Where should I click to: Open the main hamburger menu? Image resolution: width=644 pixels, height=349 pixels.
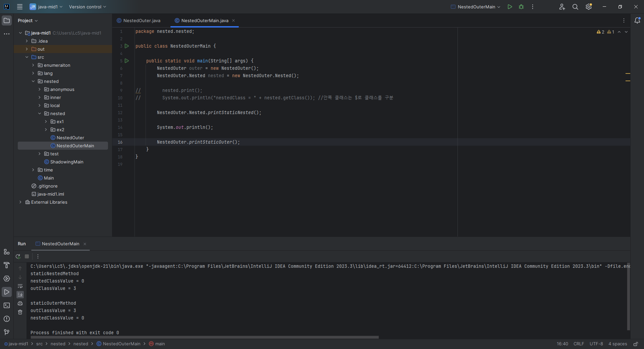coord(20,7)
